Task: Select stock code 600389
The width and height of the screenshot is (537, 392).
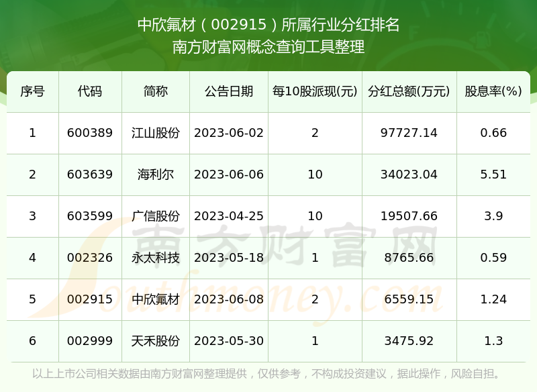Action: click(x=90, y=133)
